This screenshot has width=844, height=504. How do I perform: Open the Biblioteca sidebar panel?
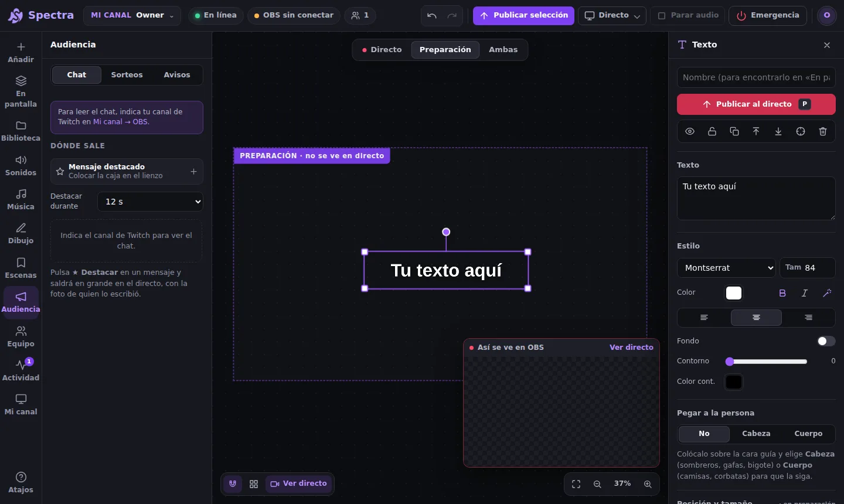pyautogui.click(x=21, y=131)
